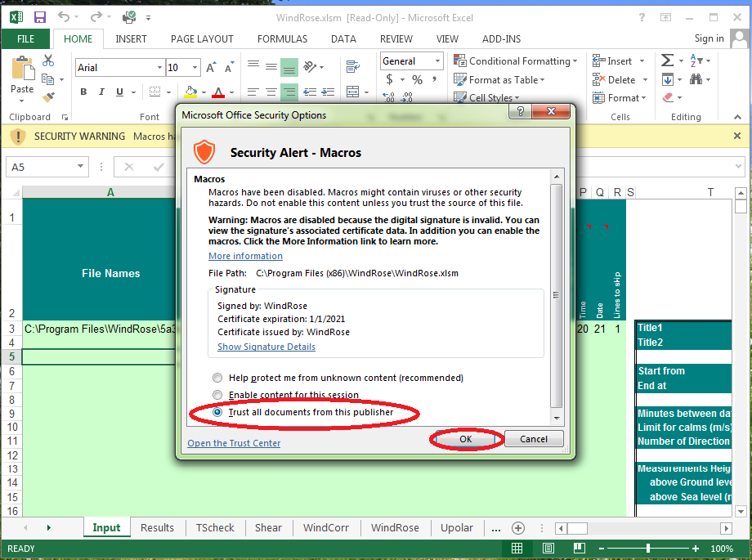Click the Fill down arrow icon
Screen dimensions: 752x560
pyautogui.click(x=668, y=79)
